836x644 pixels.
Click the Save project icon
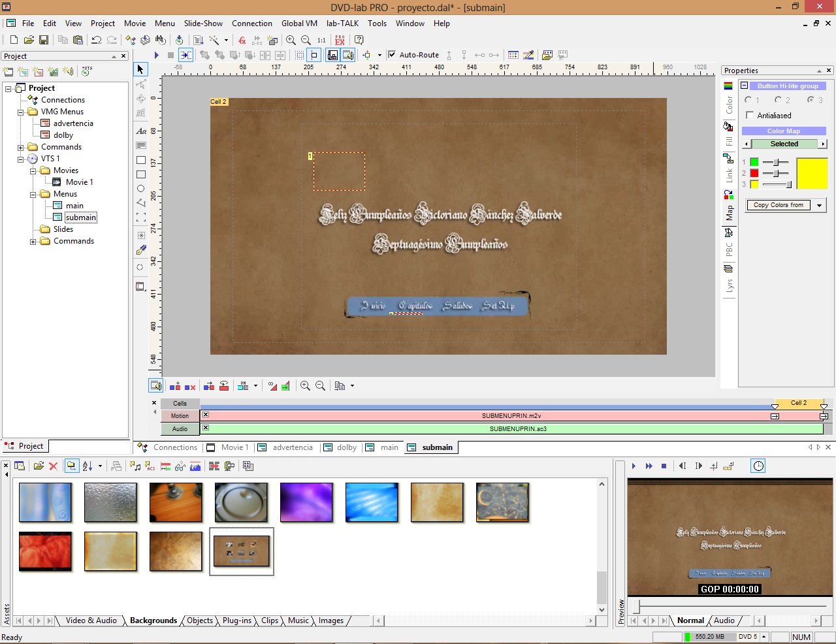click(x=44, y=40)
